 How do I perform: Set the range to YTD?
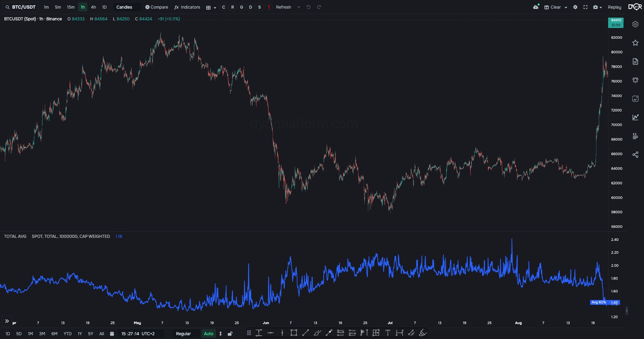pyautogui.click(x=68, y=334)
